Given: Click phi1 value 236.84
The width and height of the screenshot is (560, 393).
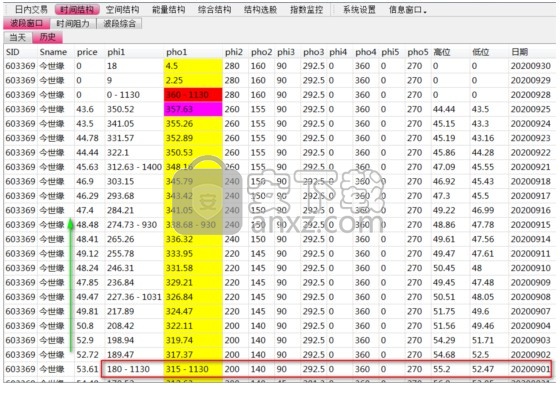Looking at the screenshot, I should [120, 283].
